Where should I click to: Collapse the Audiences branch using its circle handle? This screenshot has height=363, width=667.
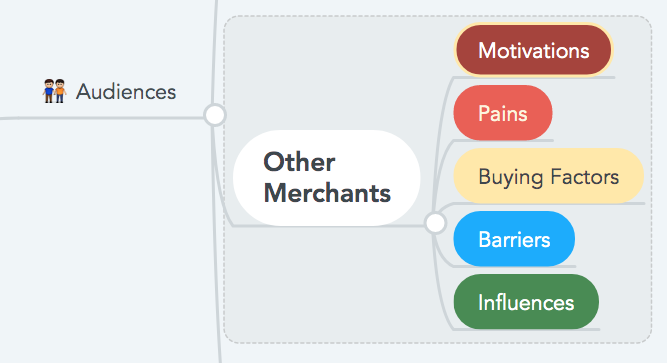pos(215,115)
